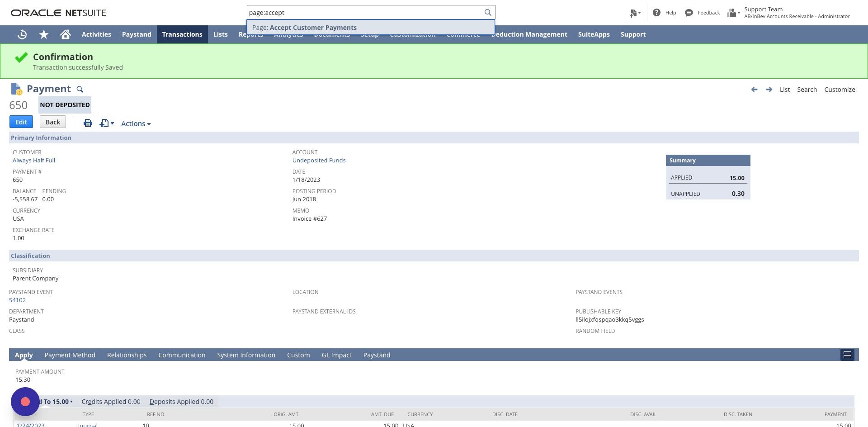Open the Help question mark icon
This screenshot has height=427, width=868.
[657, 13]
